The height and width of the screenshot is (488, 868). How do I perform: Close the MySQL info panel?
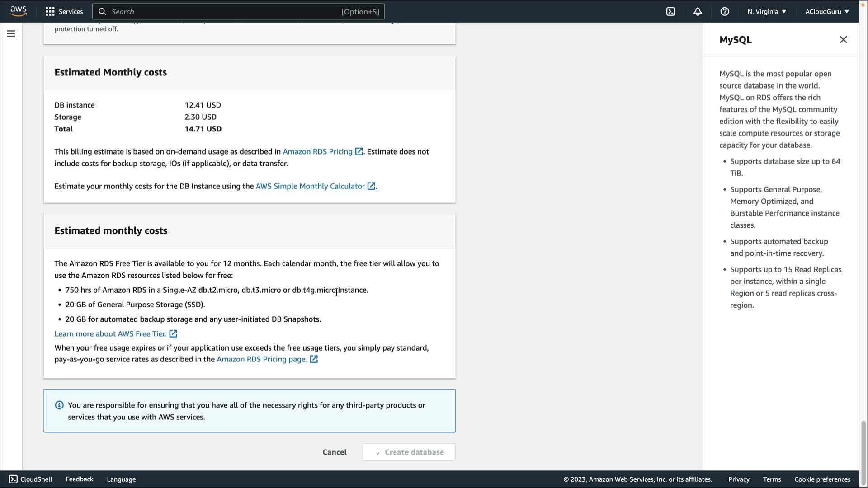(x=843, y=40)
